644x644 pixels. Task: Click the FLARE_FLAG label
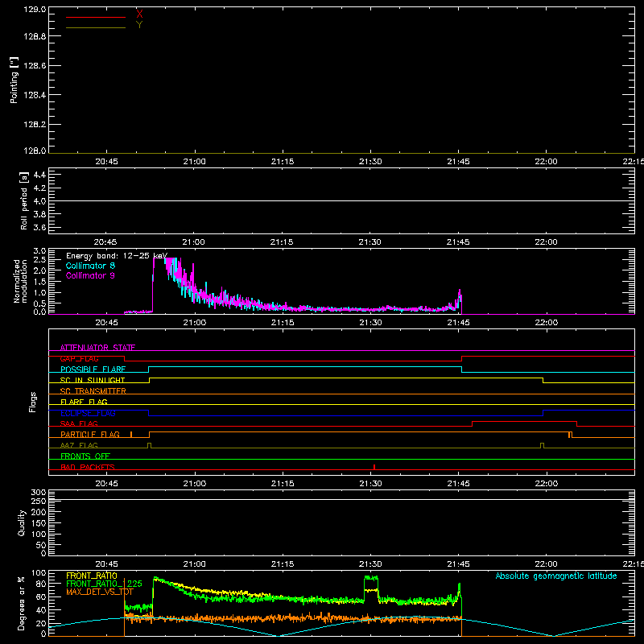pos(84,402)
